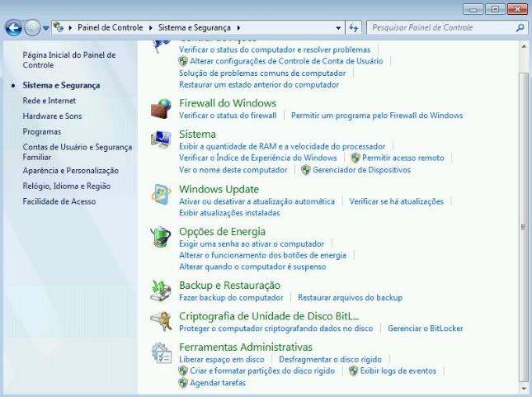Open Página Inicial do Painel de Controle
Image resolution: width=532 pixels, height=397 pixels.
click(x=69, y=59)
